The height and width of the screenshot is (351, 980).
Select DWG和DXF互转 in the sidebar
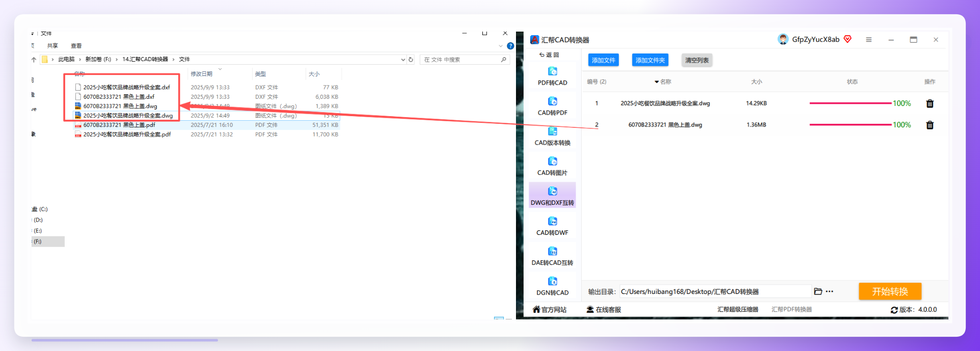click(552, 196)
